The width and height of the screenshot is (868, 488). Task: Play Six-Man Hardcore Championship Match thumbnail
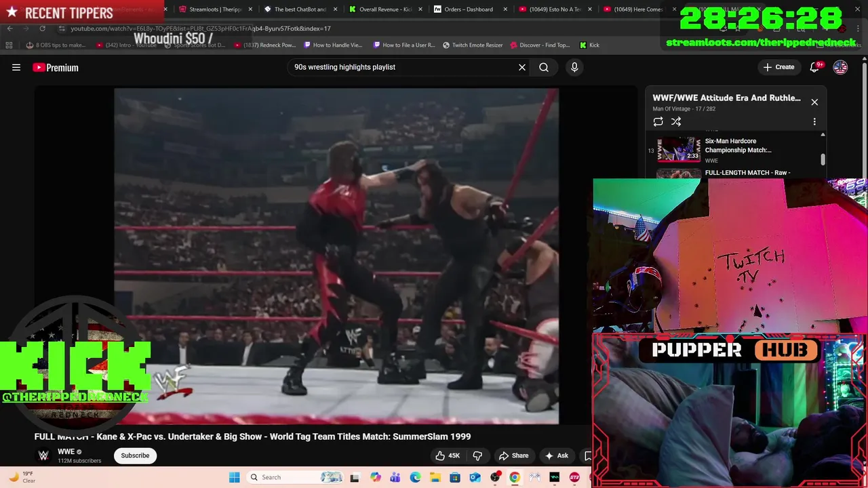click(x=679, y=150)
